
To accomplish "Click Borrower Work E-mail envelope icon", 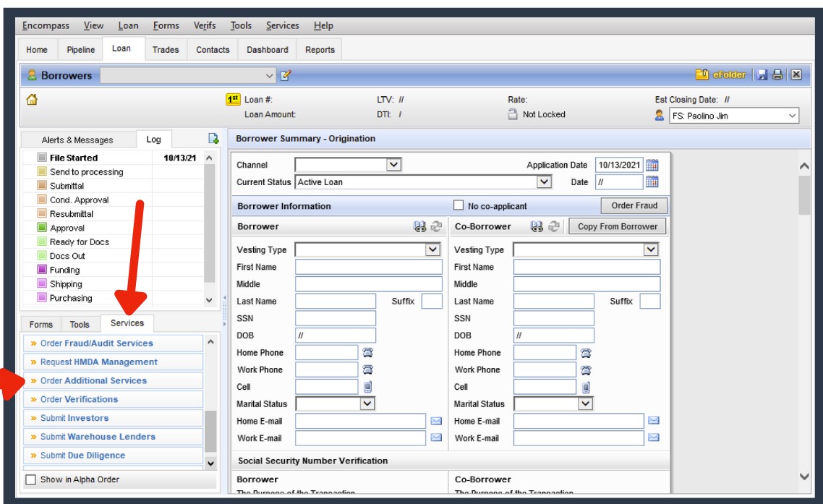I will click(x=436, y=438).
